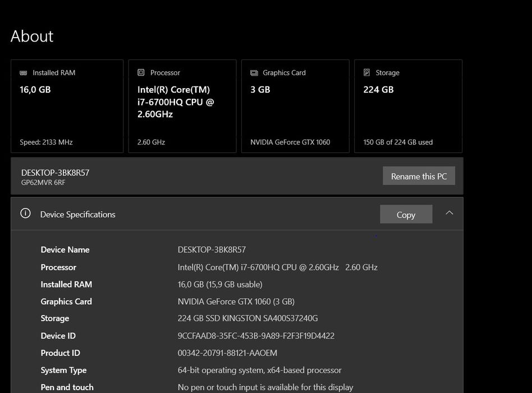Click the Pen and touch label

[67, 387]
